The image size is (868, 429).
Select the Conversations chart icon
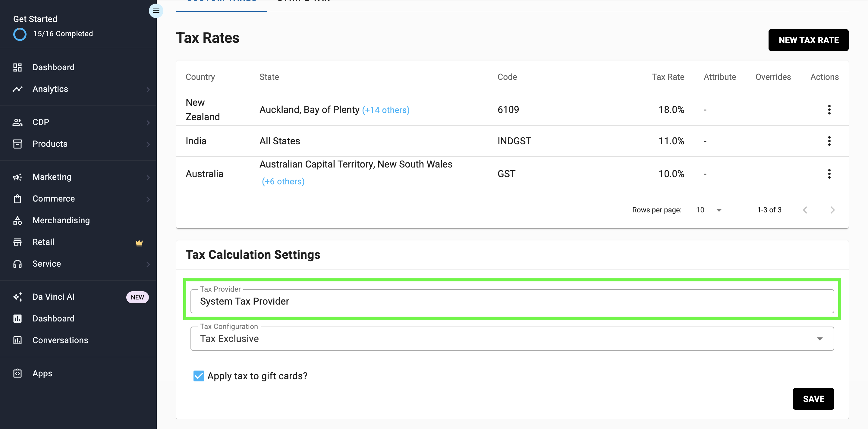[17, 340]
